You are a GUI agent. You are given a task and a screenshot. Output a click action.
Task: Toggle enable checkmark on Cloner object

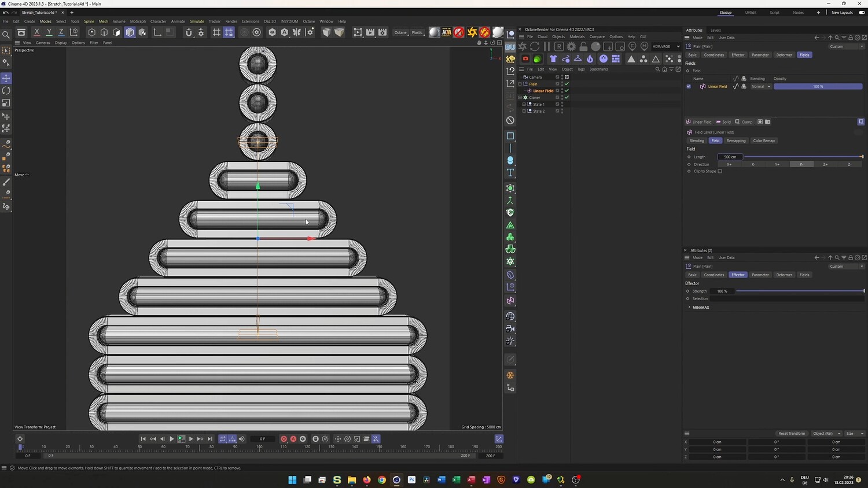567,97
